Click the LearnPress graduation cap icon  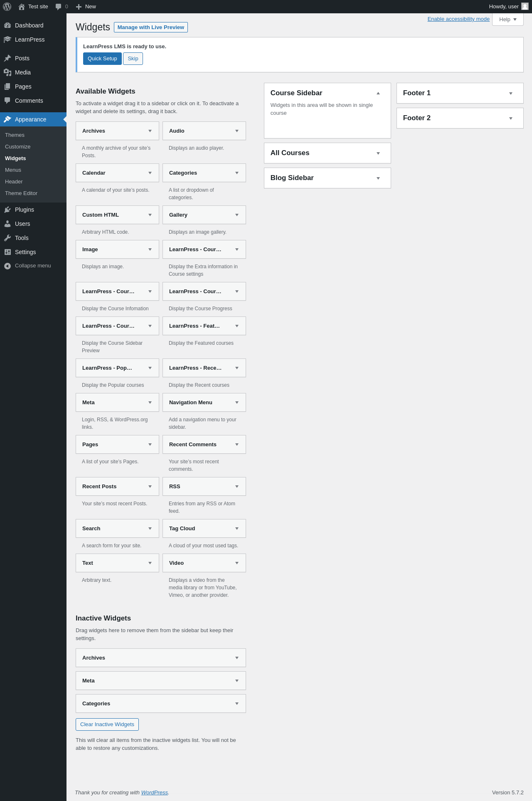point(7,40)
